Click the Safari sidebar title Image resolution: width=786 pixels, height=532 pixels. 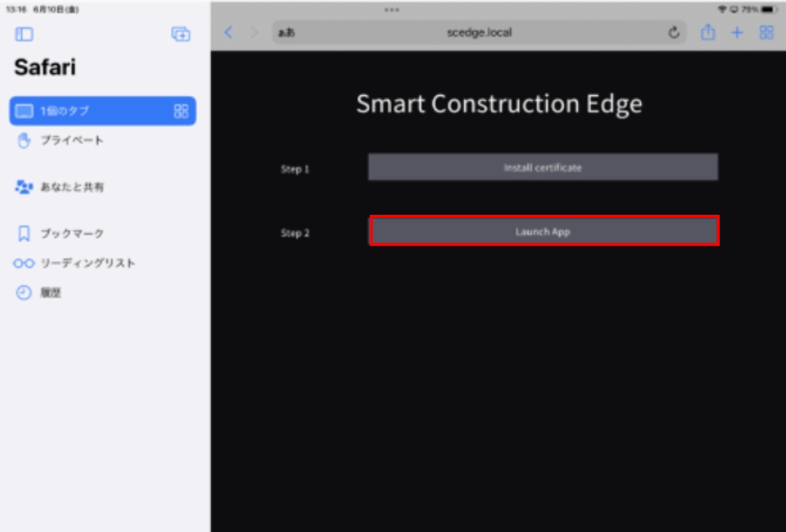pos(45,67)
